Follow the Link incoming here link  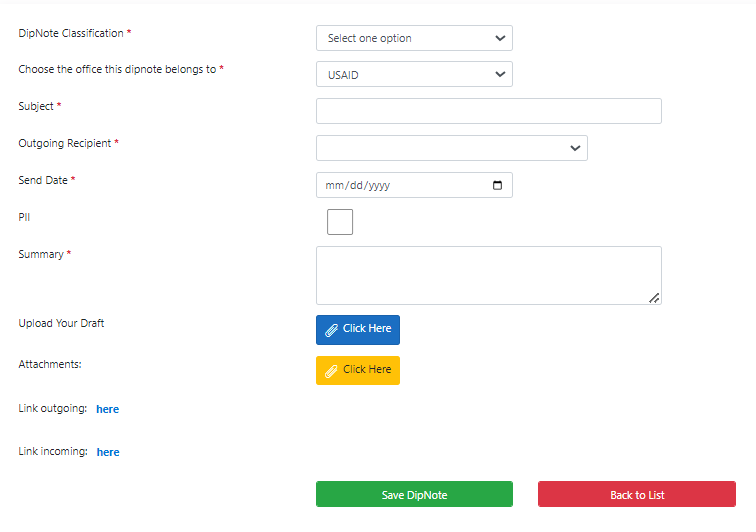(x=108, y=452)
